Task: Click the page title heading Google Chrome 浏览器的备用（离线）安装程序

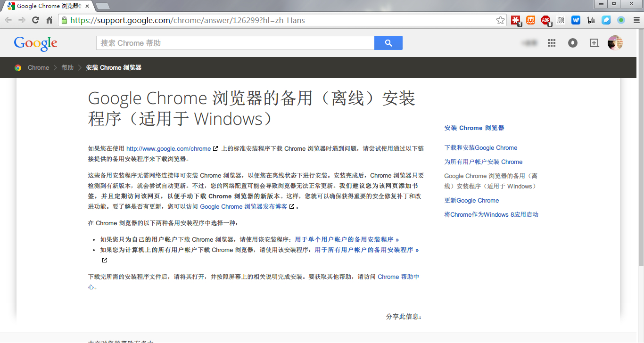Action: point(251,108)
